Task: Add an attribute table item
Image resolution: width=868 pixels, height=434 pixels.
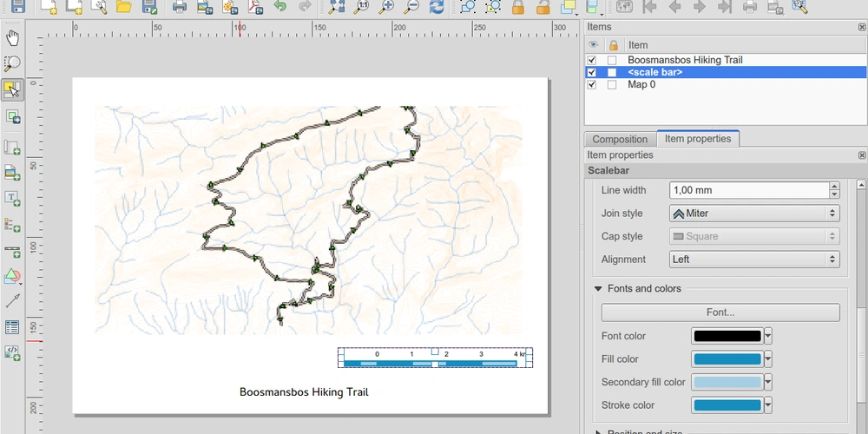Action: point(12,327)
